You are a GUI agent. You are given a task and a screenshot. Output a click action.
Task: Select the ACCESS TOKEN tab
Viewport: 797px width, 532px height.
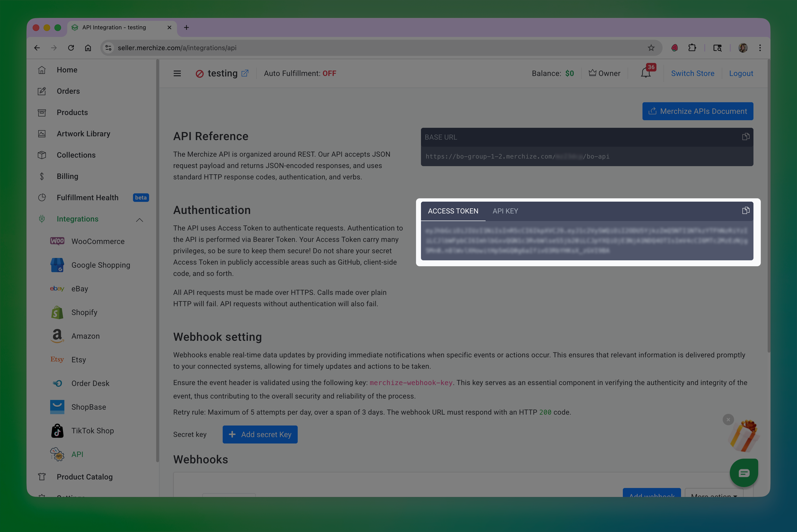coord(453,211)
